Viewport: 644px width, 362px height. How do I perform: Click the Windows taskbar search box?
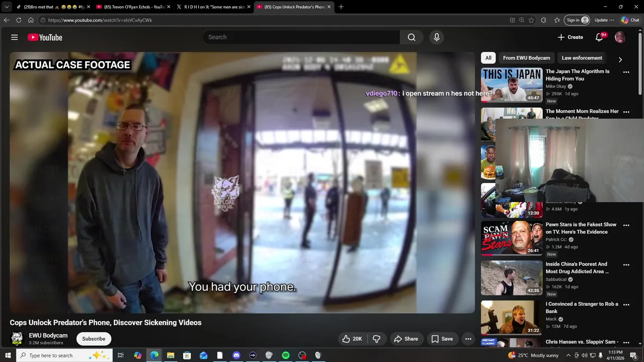coord(64,355)
